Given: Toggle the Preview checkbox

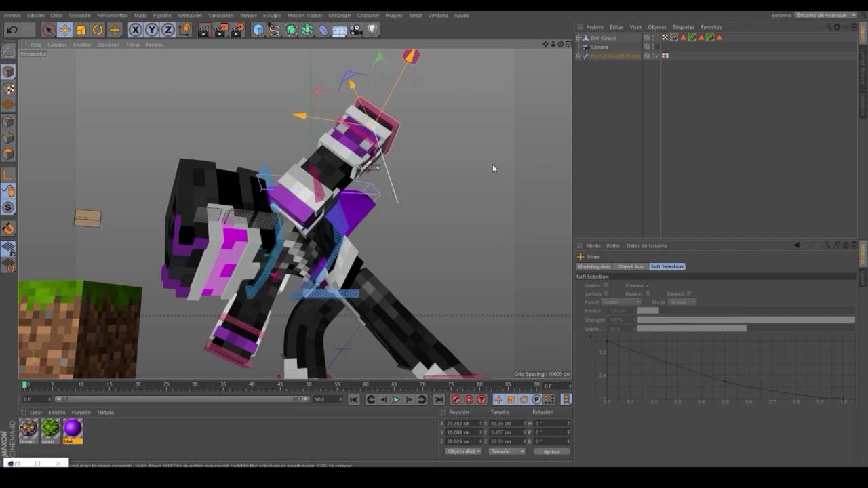Looking at the screenshot, I should pos(648,285).
